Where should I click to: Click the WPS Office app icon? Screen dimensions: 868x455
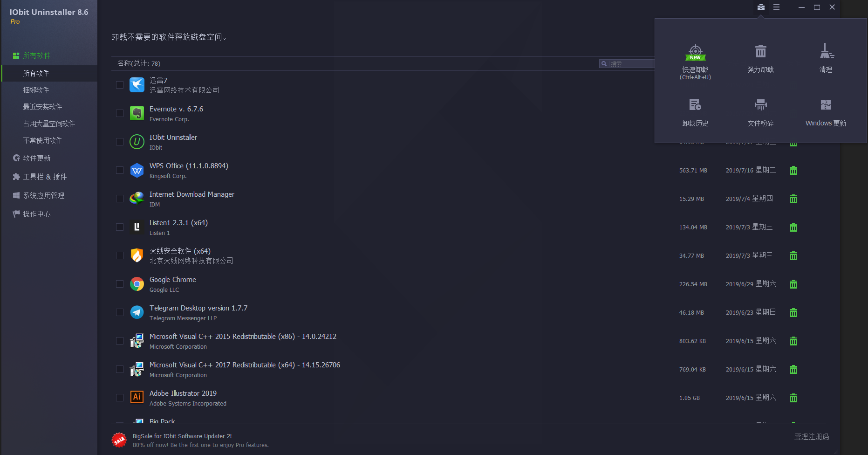[x=137, y=170]
